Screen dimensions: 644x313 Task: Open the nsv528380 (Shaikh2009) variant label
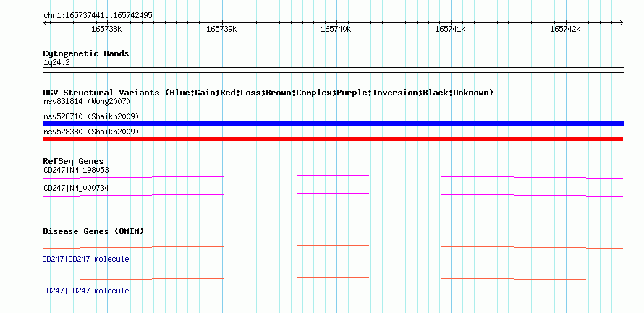coord(91,132)
